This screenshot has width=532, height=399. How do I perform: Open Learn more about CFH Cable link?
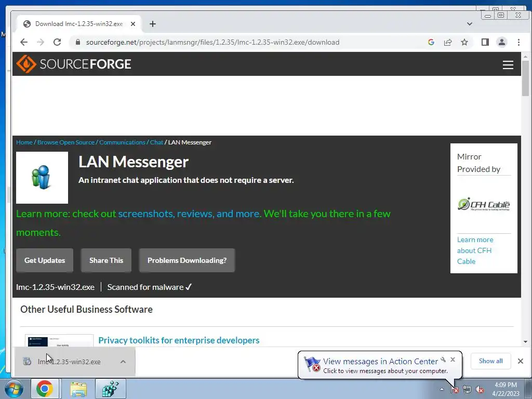475,250
